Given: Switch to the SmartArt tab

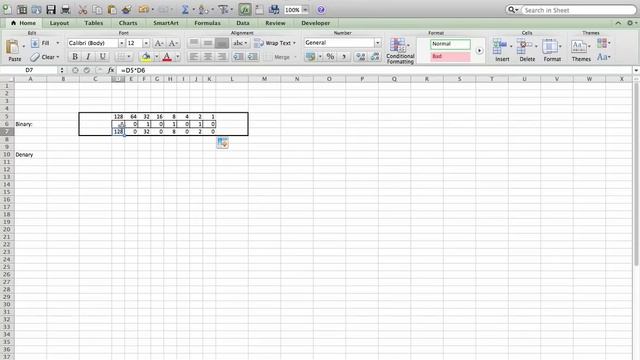Looking at the screenshot, I should pyautogui.click(x=166, y=23).
